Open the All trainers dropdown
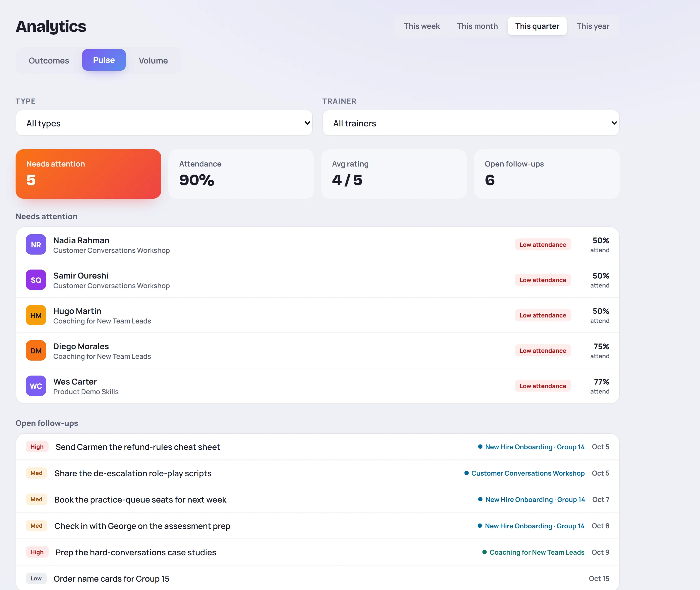Viewport: 700px width, 590px height. click(471, 123)
